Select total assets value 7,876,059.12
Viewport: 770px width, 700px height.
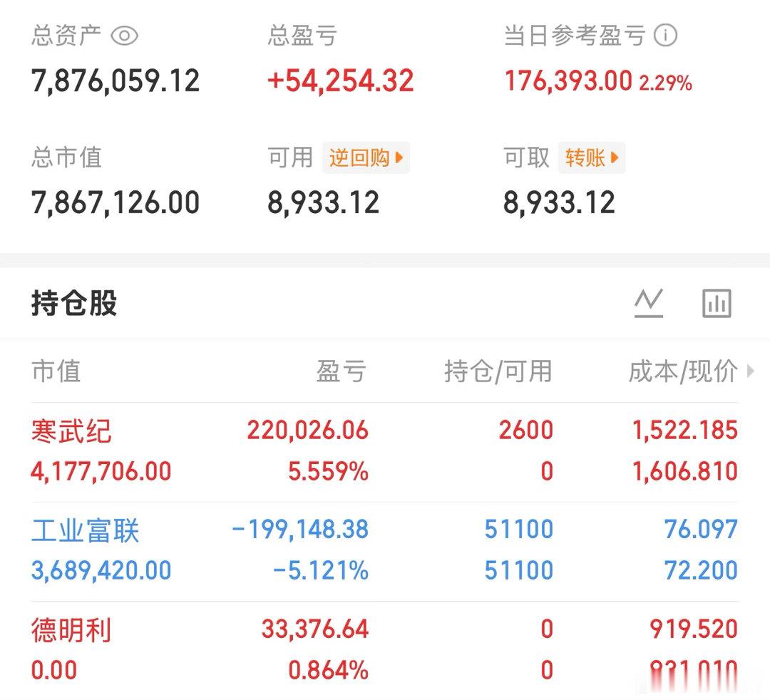tap(115, 81)
